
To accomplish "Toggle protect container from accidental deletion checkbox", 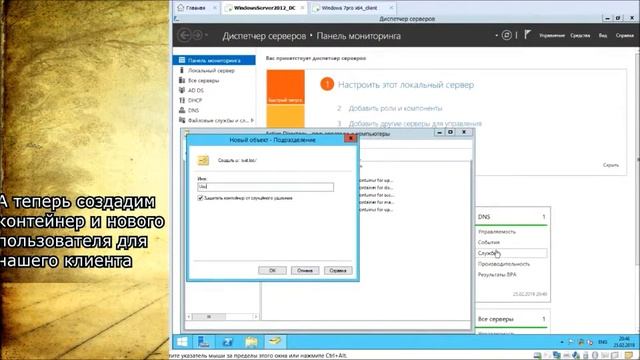I will [x=200, y=198].
